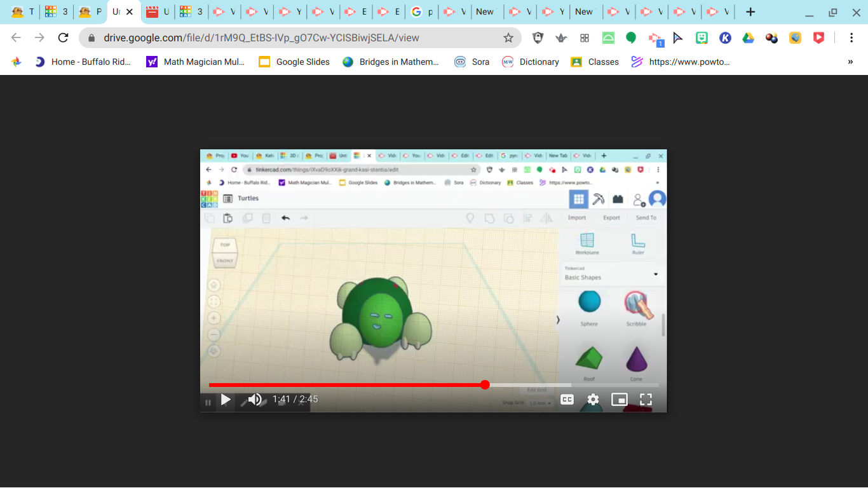The image size is (868, 488).
Task: Open the blue K circle extension
Action: click(725, 37)
